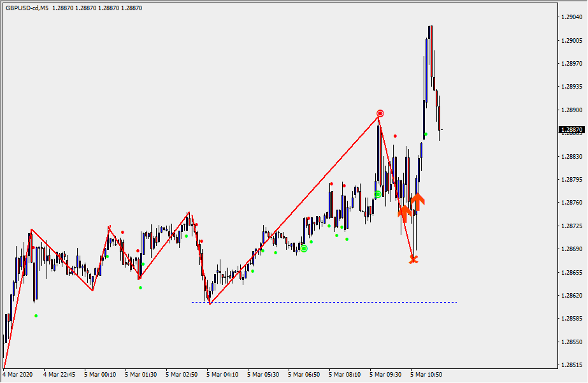Screen dimensions: 588x383
Task: Click the red dot right of the red peak
Action: [x=395, y=136]
